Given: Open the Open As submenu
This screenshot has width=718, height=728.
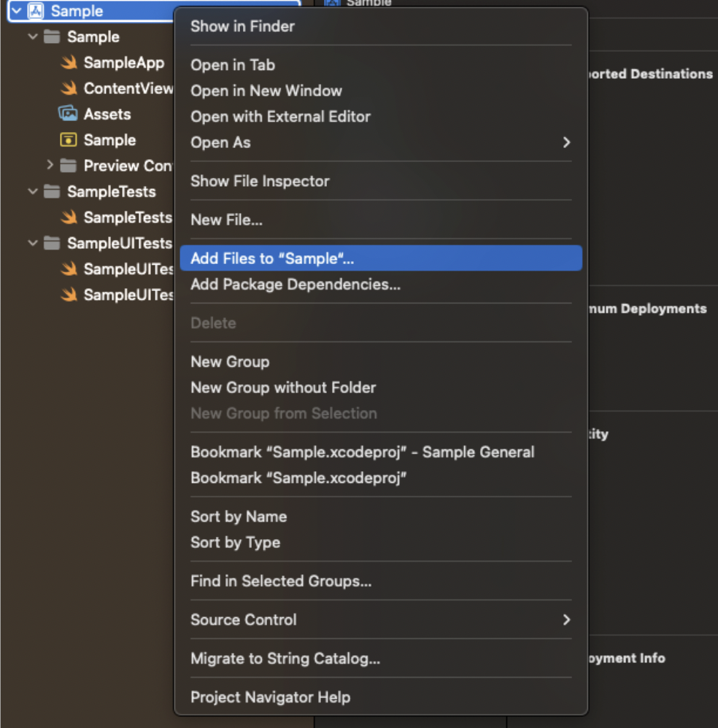Looking at the screenshot, I should point(379,142).
